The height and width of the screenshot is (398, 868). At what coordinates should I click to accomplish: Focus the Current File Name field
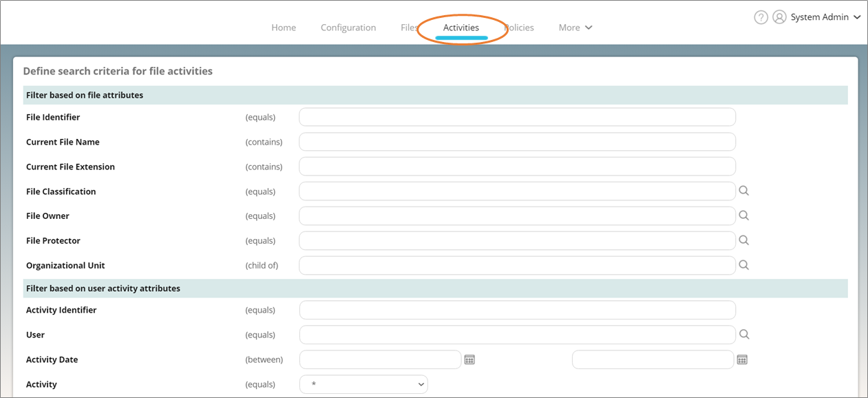click(517, 142)
